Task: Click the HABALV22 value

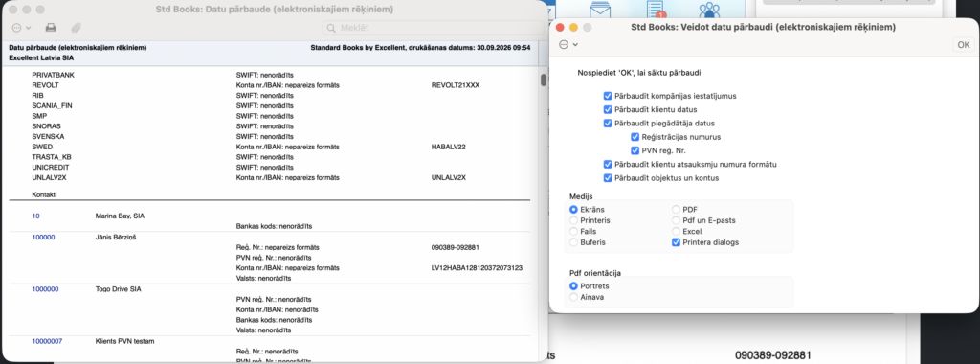Action: pyautogui.click(x=449, y=147)
